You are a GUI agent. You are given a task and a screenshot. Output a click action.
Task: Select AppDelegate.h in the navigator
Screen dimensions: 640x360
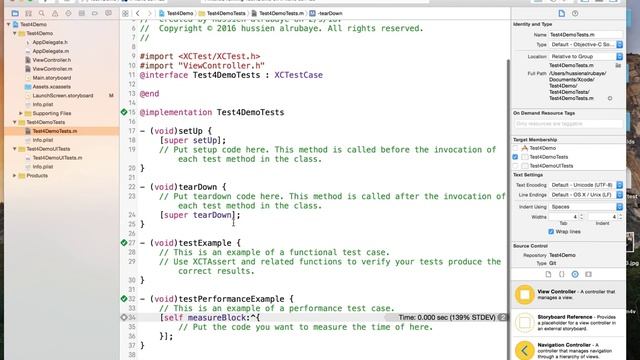point(50,42)
